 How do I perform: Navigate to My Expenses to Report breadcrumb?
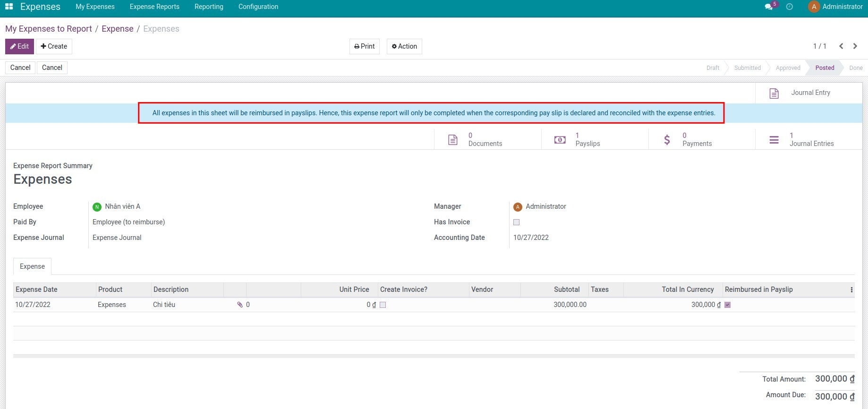point(49,29)
